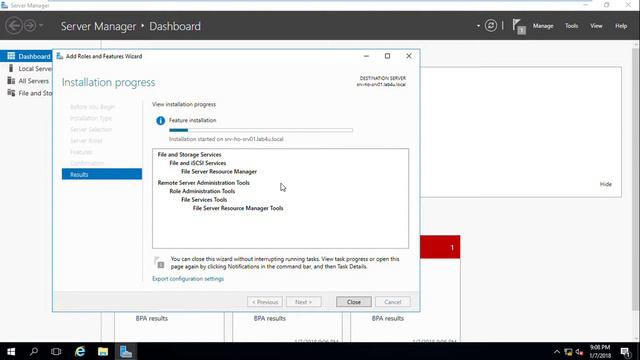This screenshot has width=640, height=360.
Task: Click the File and Storage icon in sidebar
Action: tap(11, 93)
